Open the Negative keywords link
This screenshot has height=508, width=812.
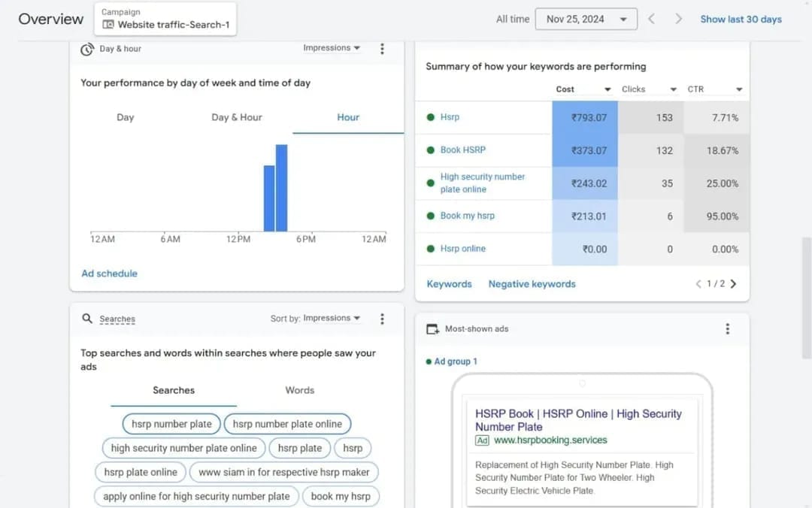(x=532, y=284)
